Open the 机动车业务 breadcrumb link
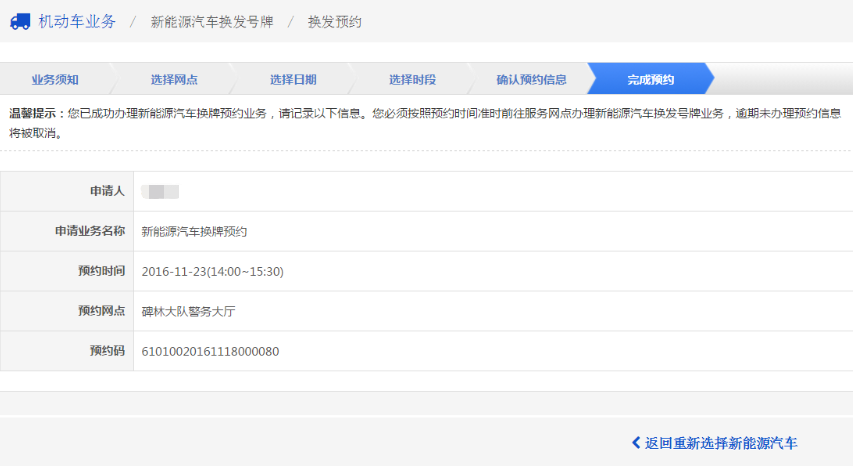The image size is (853, 466). pos(76,21)
